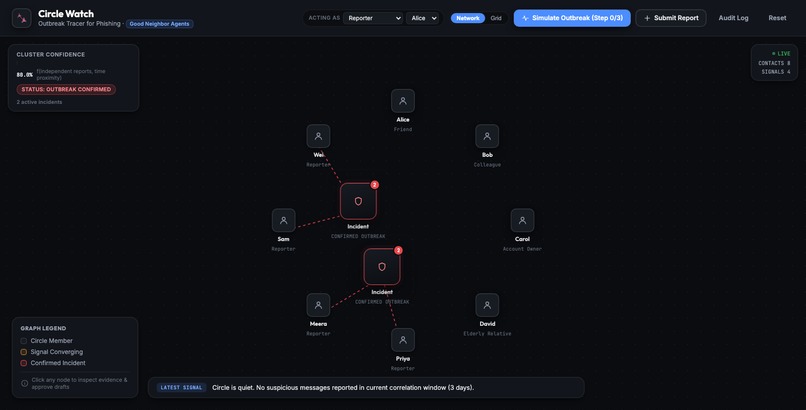The image size is (806, 410).
Task: Click the ACTING AS label
Action: tap(324, 18)
